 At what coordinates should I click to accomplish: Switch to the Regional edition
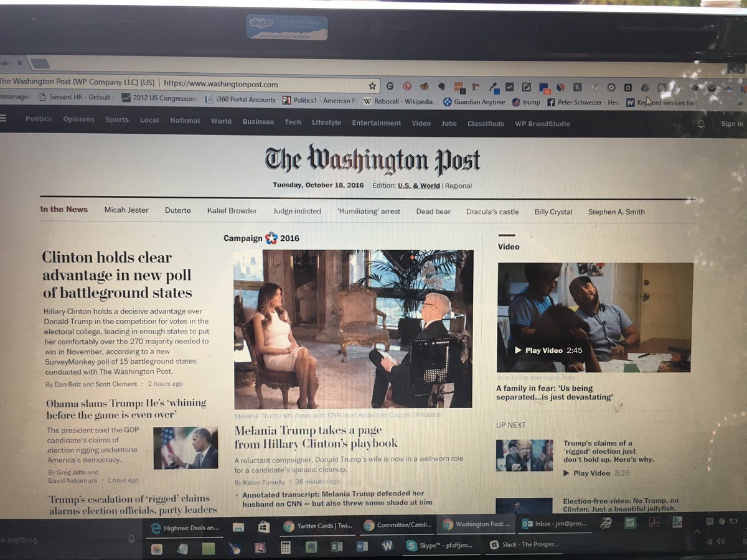tap(458, 186)
